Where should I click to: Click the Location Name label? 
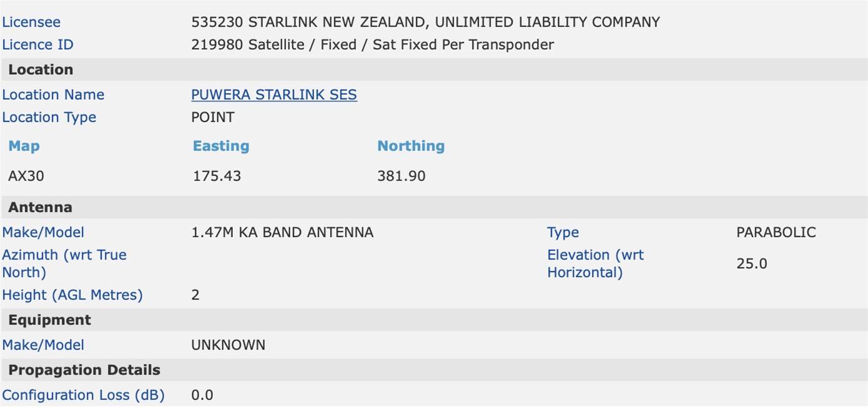[x=53, y=95]
